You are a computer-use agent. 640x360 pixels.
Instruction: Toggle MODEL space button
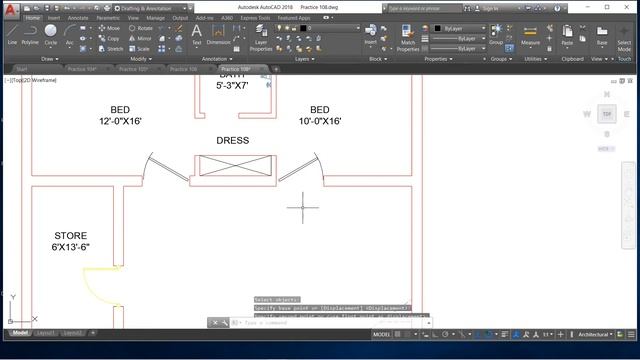382,335
